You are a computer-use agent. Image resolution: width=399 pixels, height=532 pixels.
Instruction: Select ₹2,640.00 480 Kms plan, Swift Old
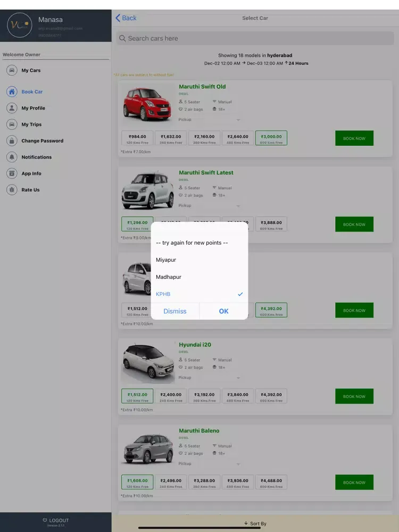click(238, 138)
